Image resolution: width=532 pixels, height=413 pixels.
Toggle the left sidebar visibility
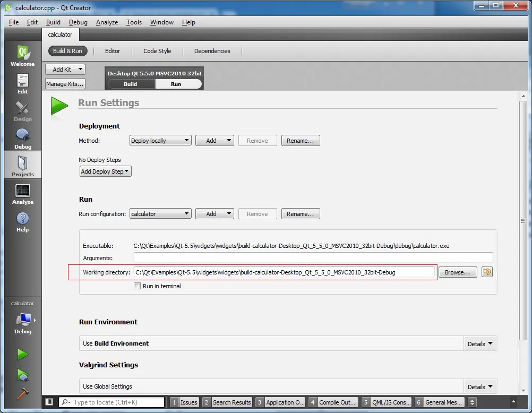pyautogui.click(x=49, y=402)
